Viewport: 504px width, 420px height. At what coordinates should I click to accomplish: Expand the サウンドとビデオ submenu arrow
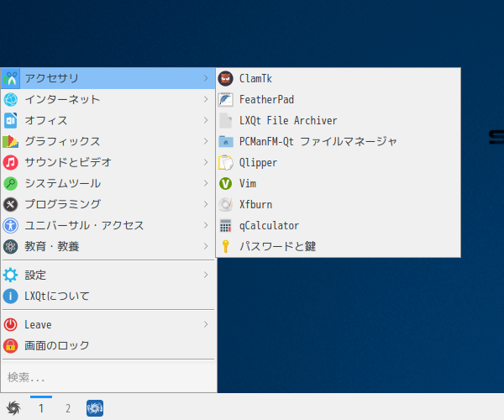coord(206,162)
